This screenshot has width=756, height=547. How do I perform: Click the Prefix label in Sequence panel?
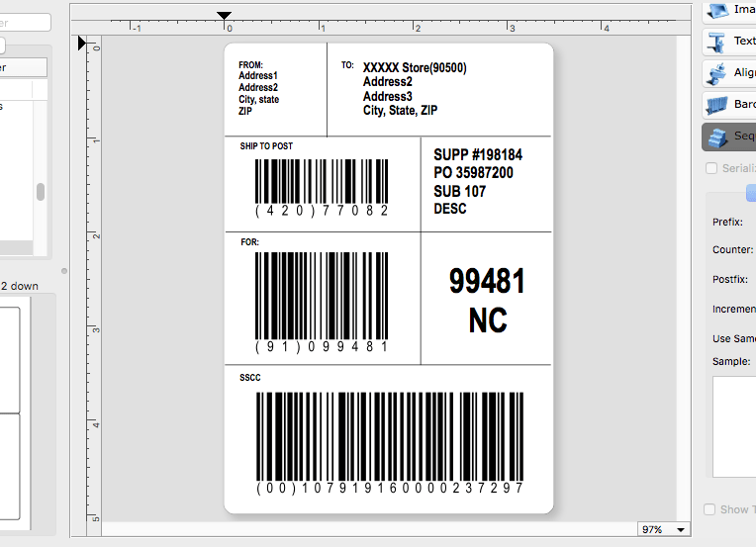(727, 223)
